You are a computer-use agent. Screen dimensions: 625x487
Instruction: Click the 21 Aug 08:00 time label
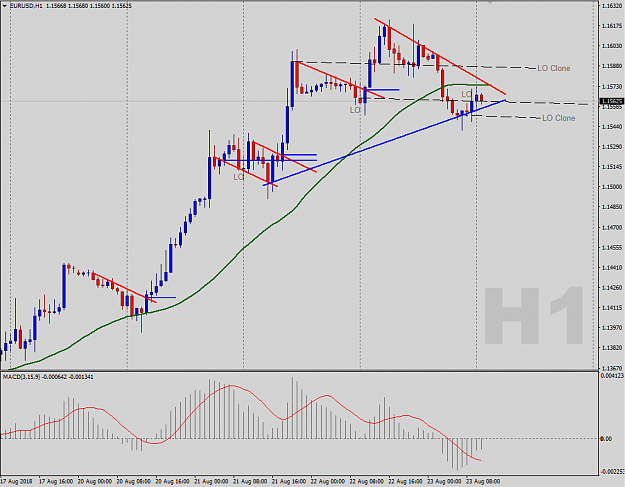click(250, 481)
